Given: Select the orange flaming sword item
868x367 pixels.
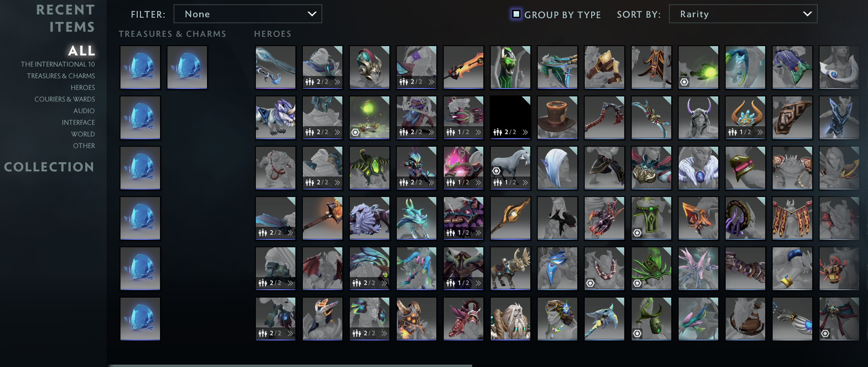Looking at the screenshot, I should [463, 68].
